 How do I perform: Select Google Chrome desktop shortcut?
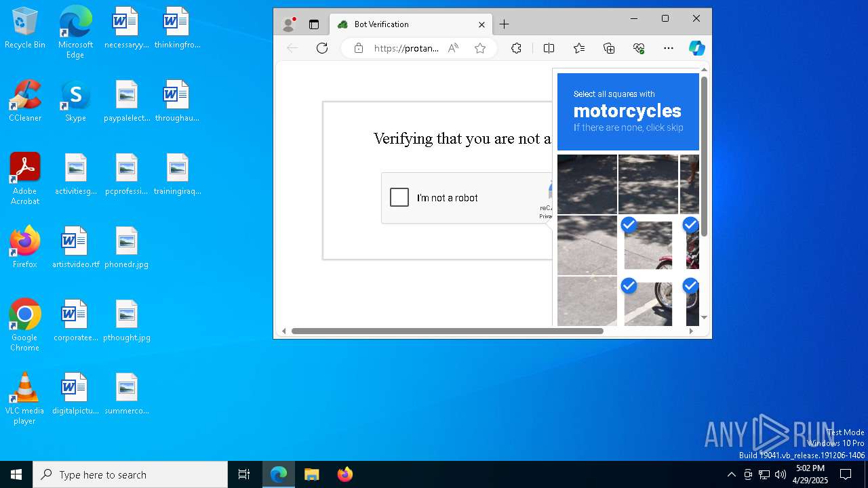[x=25, y=325]
